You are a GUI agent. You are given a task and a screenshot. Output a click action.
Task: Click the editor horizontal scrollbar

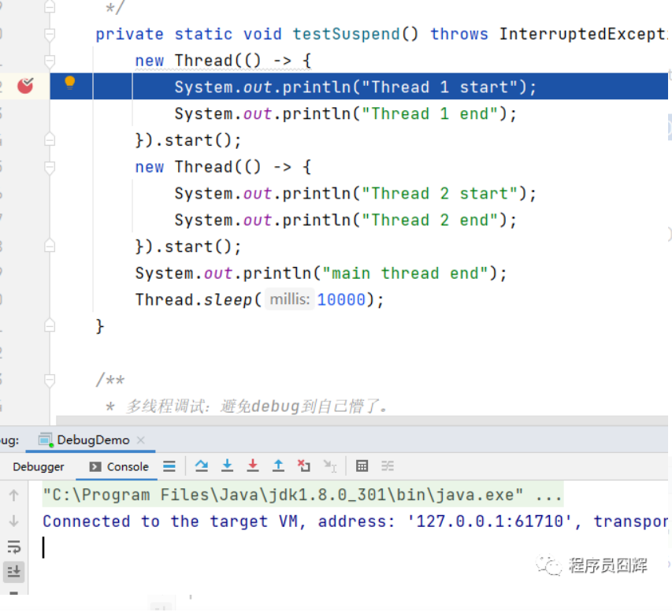tap(362, 420)
